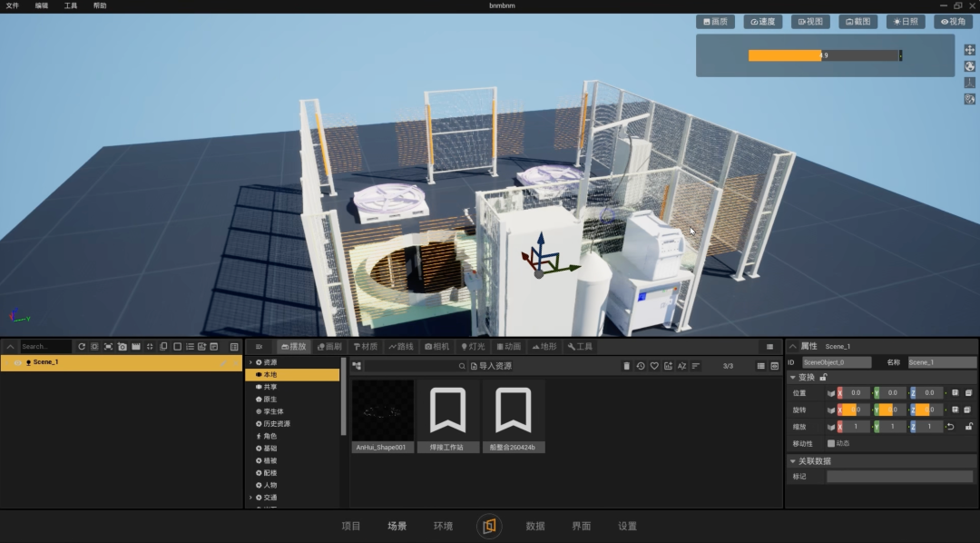Click the table grid icon at outliner toolbar end
The height and width of the screenshot is (543, 980).
click(234, 347)
